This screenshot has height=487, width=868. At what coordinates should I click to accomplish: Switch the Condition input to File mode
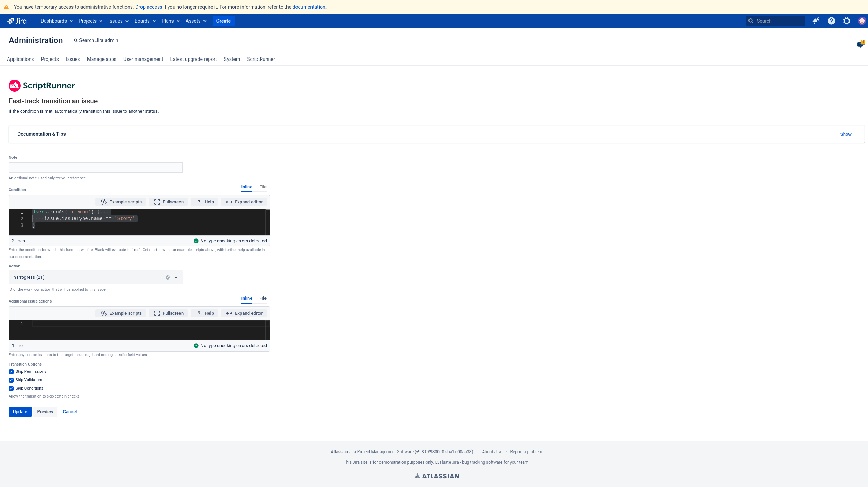(x=263, y=187)
